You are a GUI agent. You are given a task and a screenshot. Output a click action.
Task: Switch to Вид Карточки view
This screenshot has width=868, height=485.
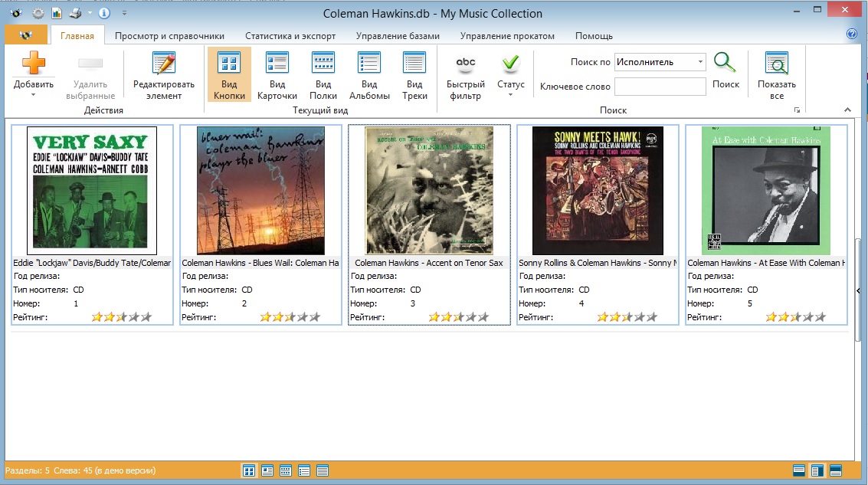[x=277, y=75]
